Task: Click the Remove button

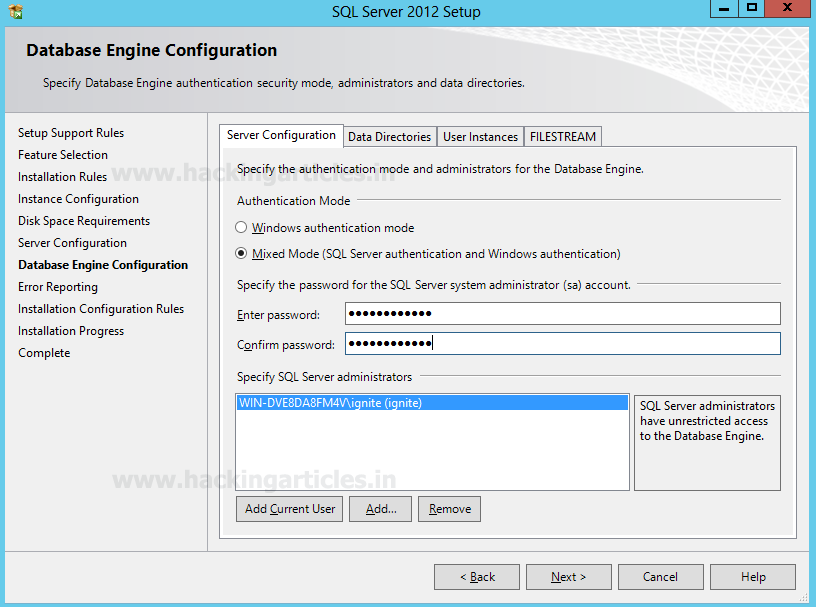Action: click(450, 509)
